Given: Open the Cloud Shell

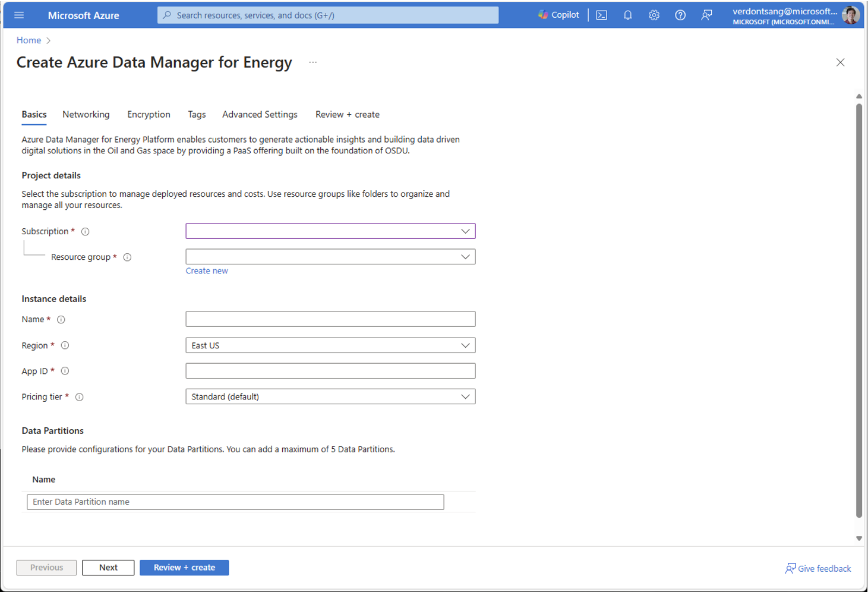Looking at the screenshot, I should [x=601, y=15].
